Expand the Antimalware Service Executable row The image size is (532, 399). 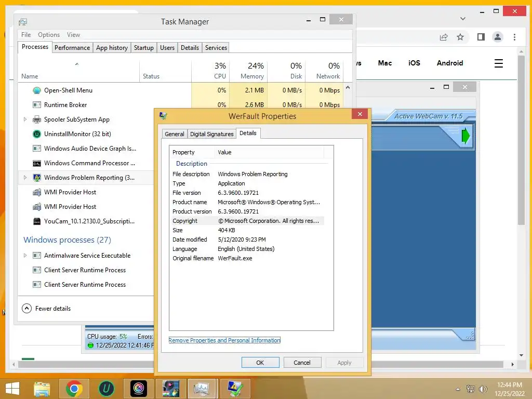coord(25,256)
